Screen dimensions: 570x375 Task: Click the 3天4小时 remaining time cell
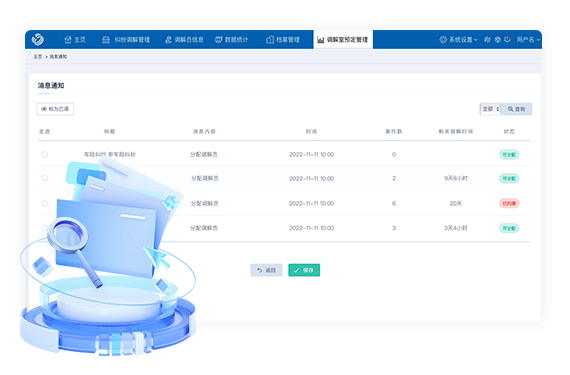click(x=455, y=228)
